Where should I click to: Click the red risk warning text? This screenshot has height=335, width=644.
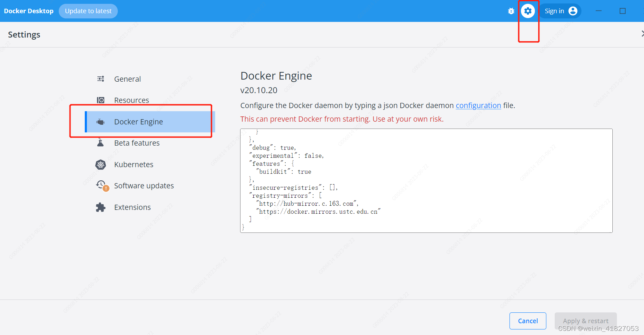click(x=342, y=119)
